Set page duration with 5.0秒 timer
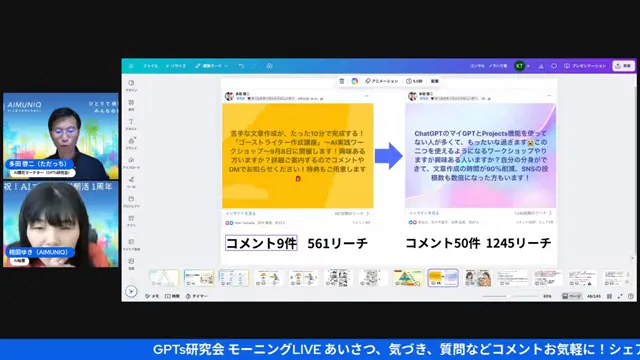This screenshot has height=360, width=640. (x=414, y=81)
